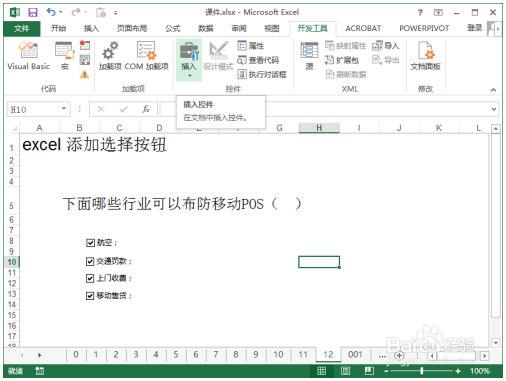The image size is (506, 381).
Task: Open the Document Panel (文档面板)
Action: pos(425,56)
